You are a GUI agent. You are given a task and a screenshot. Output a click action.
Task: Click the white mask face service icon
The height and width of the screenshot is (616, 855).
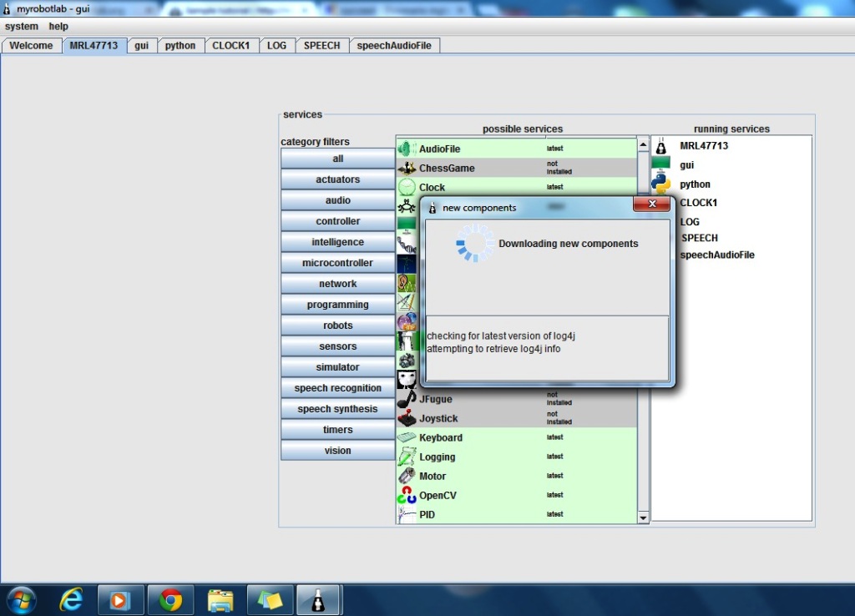pyautogui.click(x=407, y=380)
